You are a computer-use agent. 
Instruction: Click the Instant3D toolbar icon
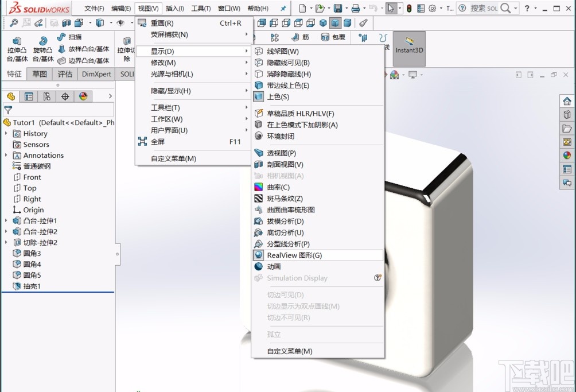(x=408, y=50)
